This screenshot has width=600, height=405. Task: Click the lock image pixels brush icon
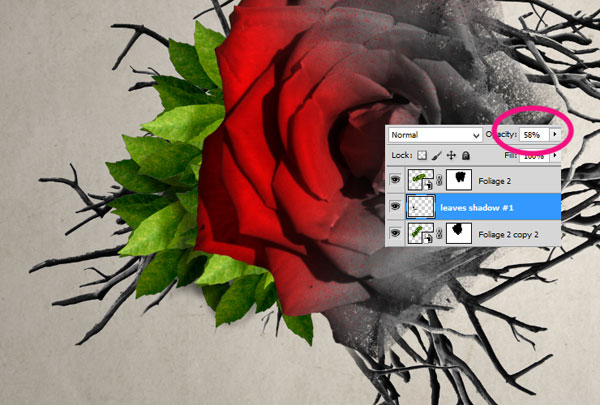point(436,156)
